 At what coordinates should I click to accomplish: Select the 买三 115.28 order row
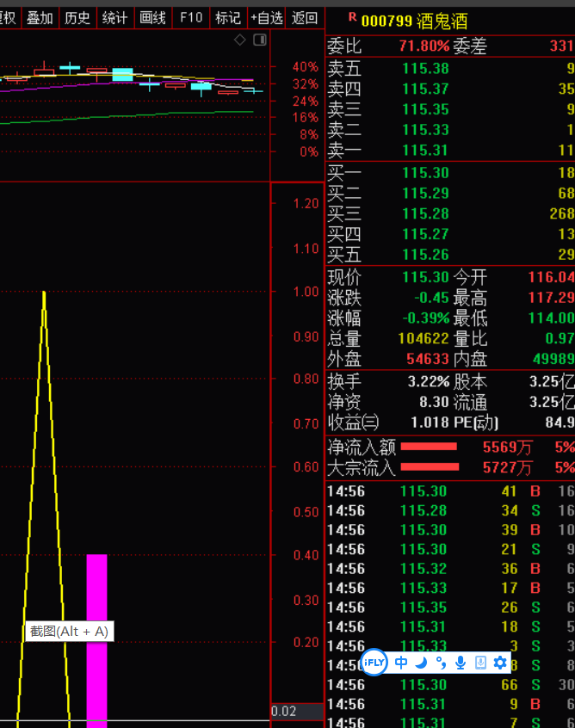tap(450, 213)
